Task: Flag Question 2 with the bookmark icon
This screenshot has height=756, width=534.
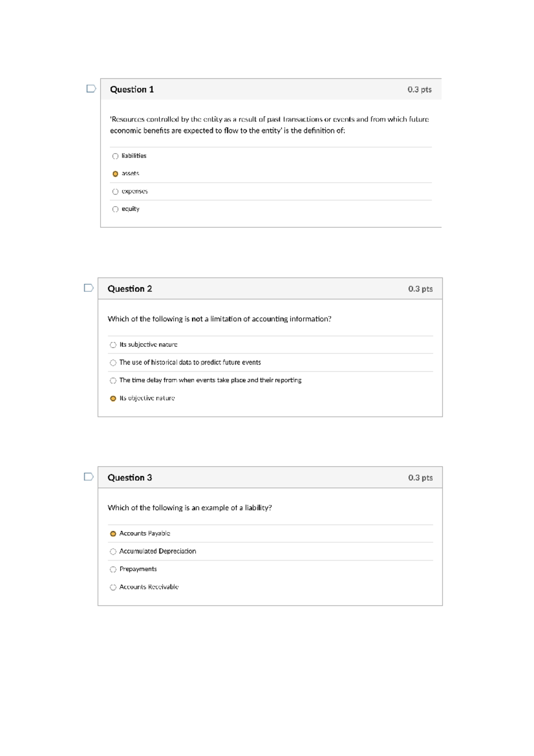Action: point(89,288)
